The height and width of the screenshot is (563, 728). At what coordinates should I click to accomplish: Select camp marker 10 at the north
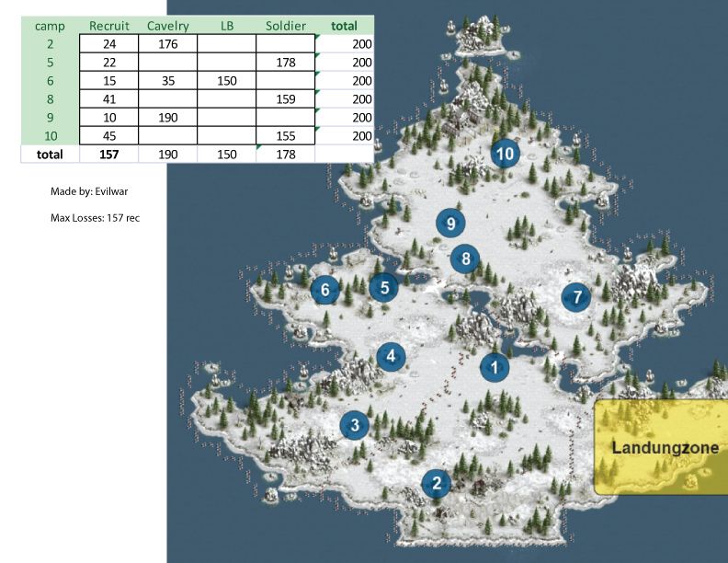[x=505, y=154]
